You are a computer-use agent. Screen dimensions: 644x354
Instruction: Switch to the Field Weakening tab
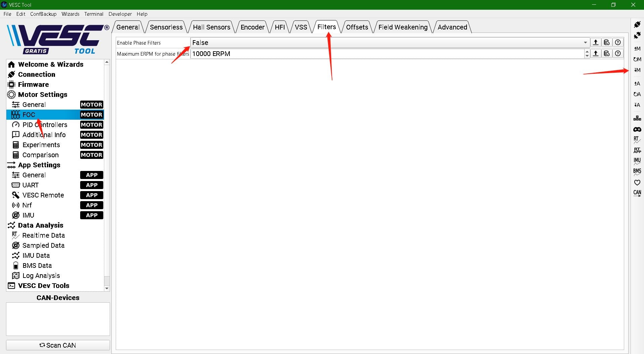coord(402,27)
